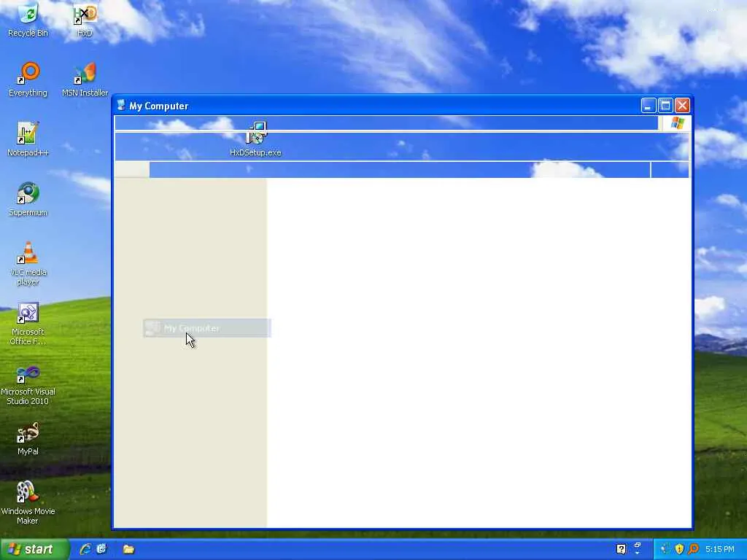The height and width of the screenshot is (560, 747).
Task: Minimize the My Computer window
Action: point(649,105)
